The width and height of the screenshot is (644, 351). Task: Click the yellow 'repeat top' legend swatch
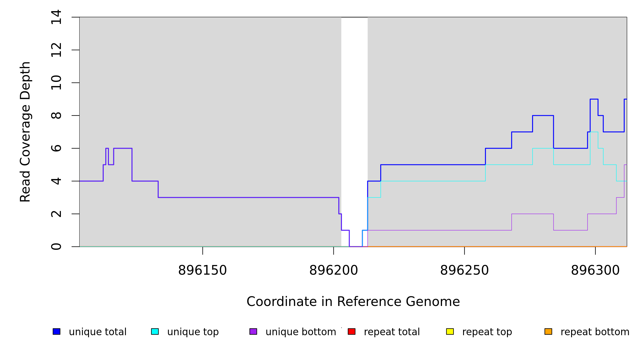click(450, 331)
